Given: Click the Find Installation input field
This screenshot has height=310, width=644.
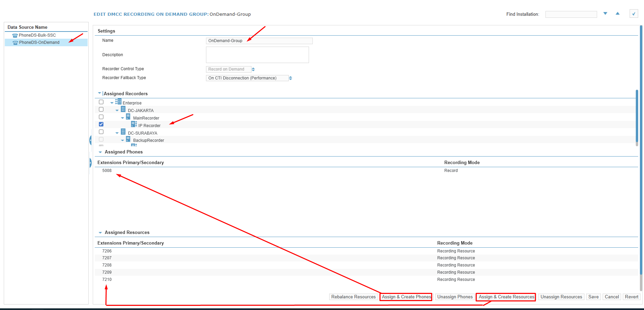Looking at the screenshot, I should click(x=571, y=14).
